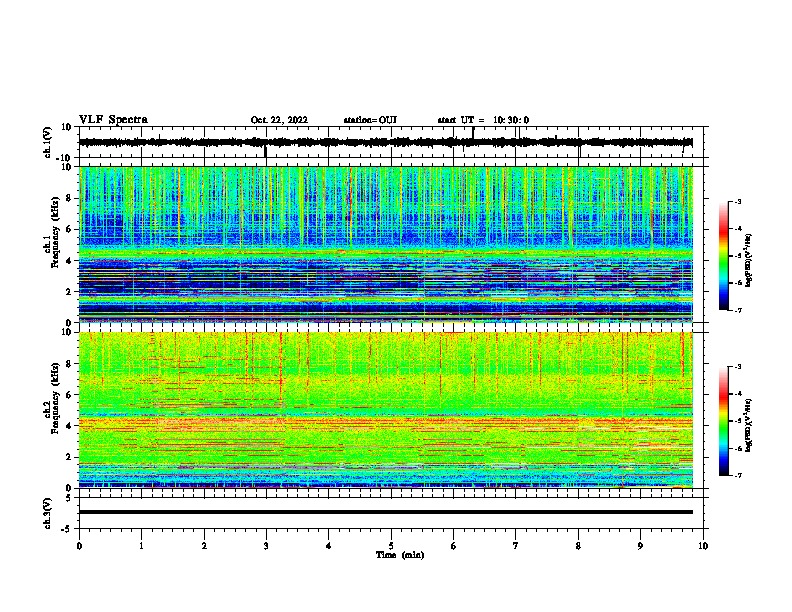Click the "ch.2 Frequency (kHz)" axis label

[x=52, y=398]
